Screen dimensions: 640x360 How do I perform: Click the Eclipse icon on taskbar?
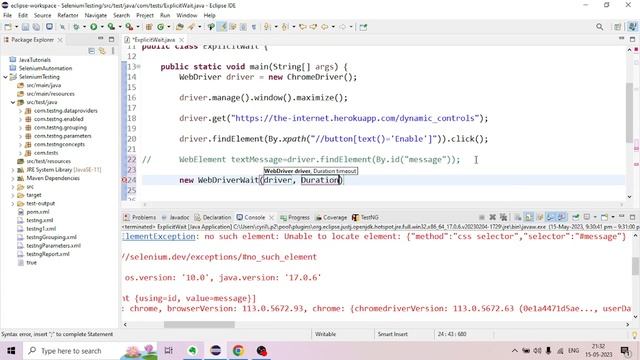(215, 351)
